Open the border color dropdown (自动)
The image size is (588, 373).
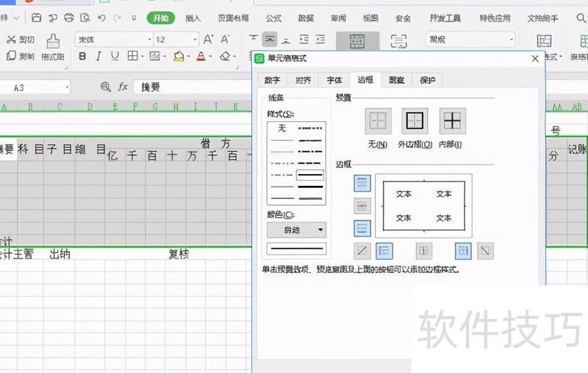[296, 230]
